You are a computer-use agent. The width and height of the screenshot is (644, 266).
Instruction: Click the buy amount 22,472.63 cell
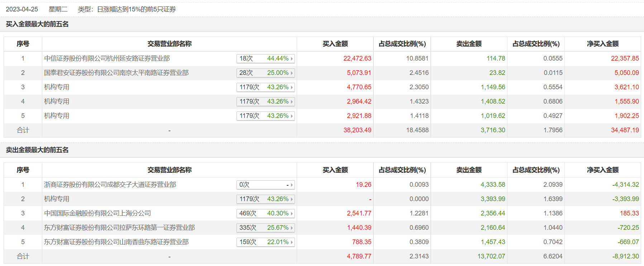click(357, 58)
